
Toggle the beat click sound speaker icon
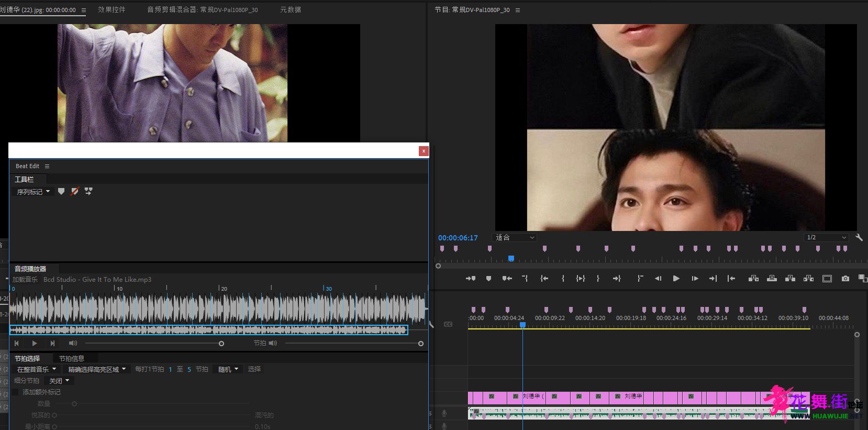click(273, 343)
